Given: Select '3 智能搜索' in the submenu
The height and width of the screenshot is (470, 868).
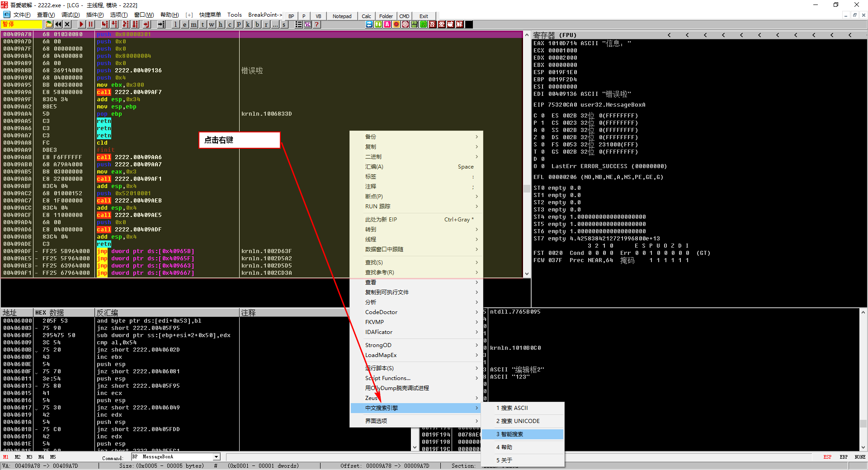Looking at the screenshot, I should tap(523, 434).
